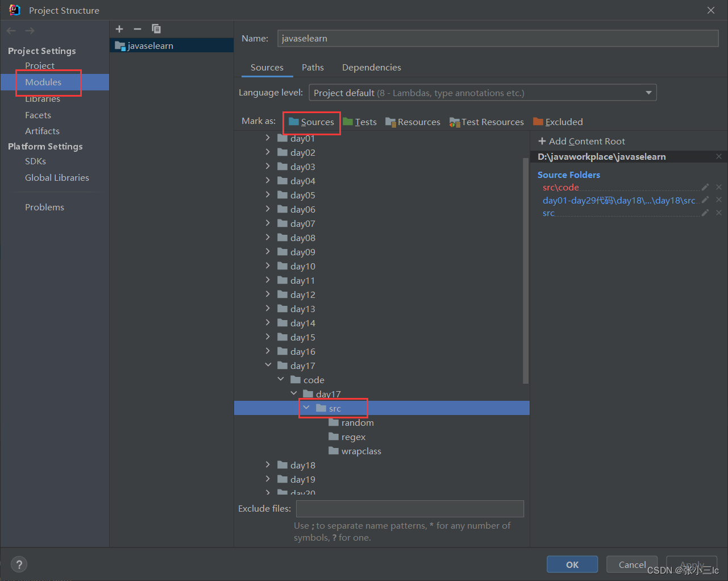Image resolution: width=728 pixels, height=581 pixels.
Task: Click the random folder icon
Action: pos(334,422)
